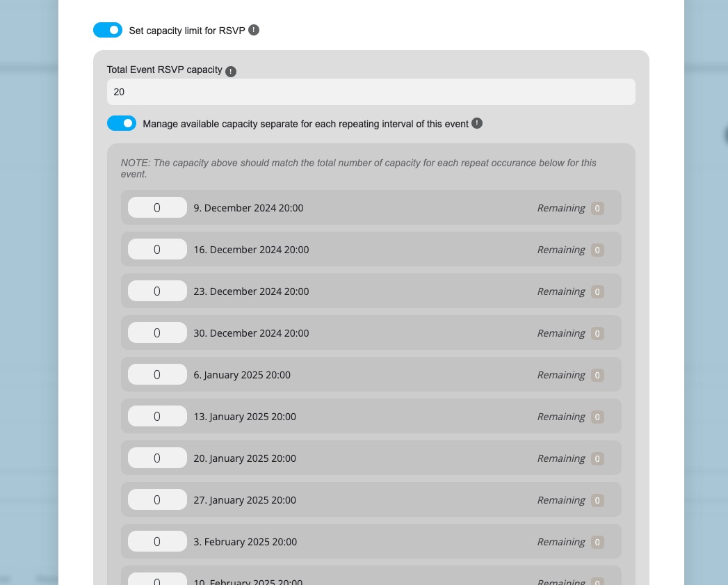Disable separate capacity per repeating interval toggle
The height and width of the screenshot is (585, 728).
click(x=122, y=123)
